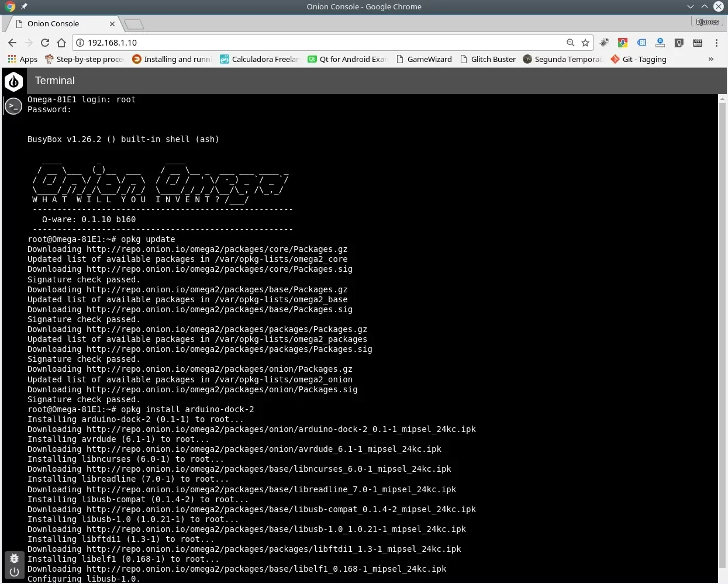
Task: Bookmark this page with the star icon
Action: [585, 43]
